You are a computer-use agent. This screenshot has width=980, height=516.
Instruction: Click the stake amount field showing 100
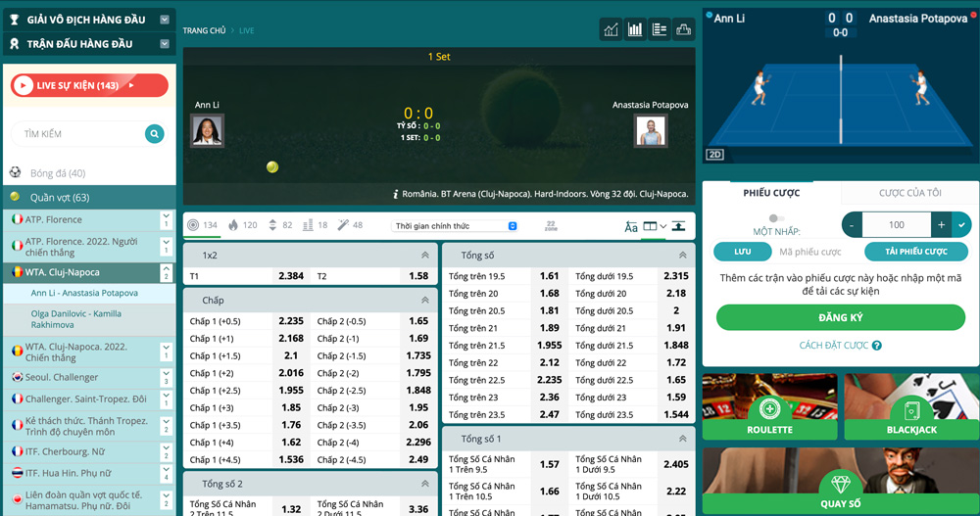pos(897,225)
